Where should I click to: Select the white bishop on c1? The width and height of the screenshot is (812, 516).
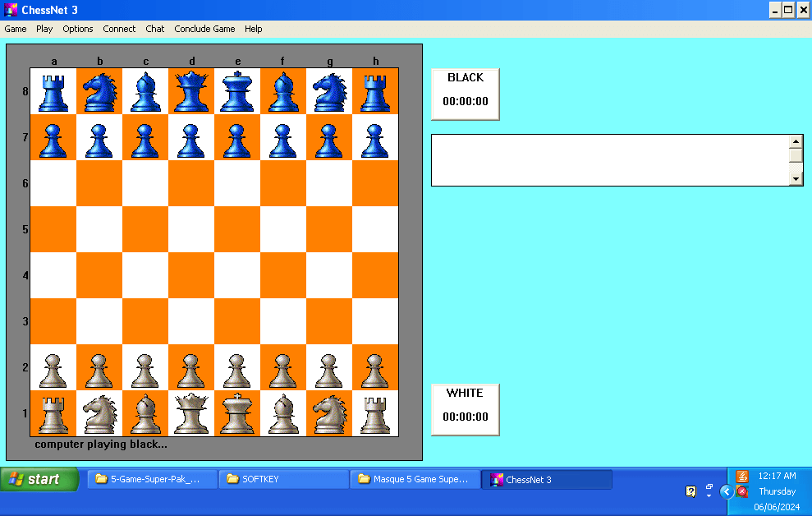pyautogui.click(x=145, y=413)
